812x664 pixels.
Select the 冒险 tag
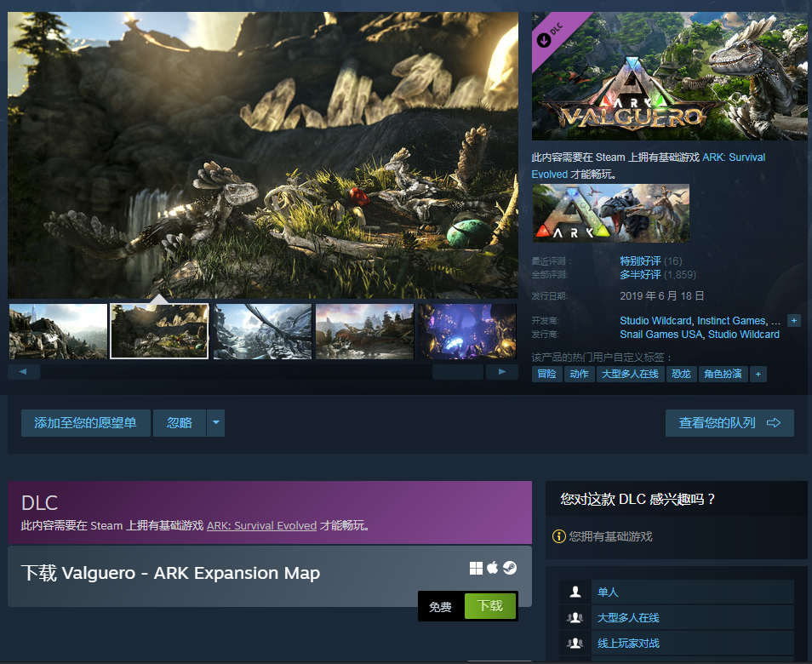[546, 374]
